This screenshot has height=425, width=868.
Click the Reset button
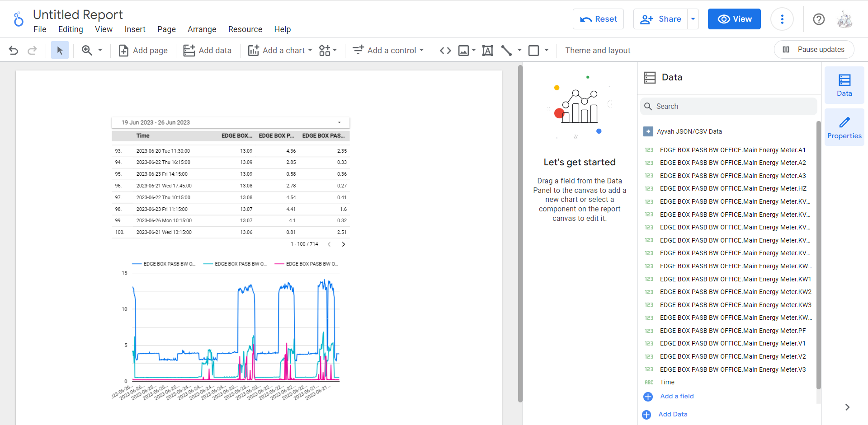pos(598,19)
